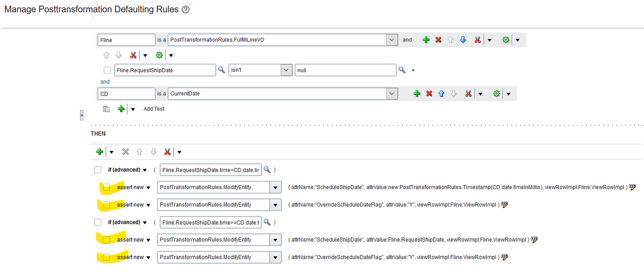Tick checkbox for second if (advanced) action

tap(98, 222)
